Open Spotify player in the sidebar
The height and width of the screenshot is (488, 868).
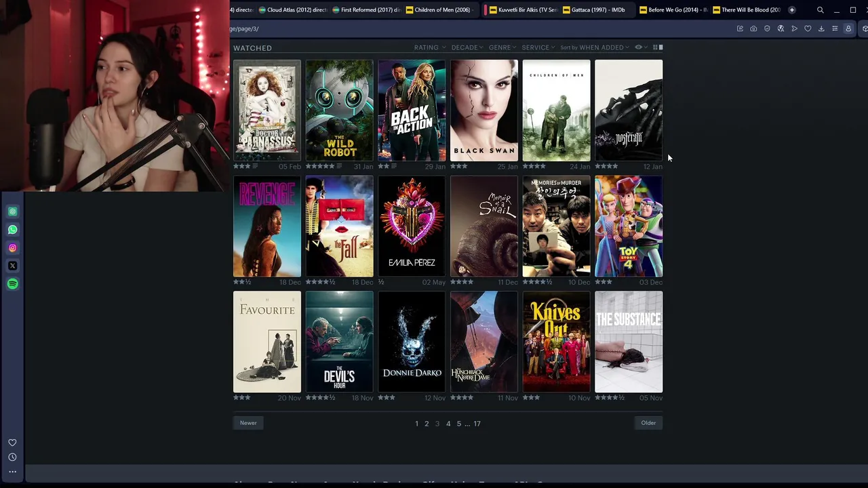(x=12, y=284)
